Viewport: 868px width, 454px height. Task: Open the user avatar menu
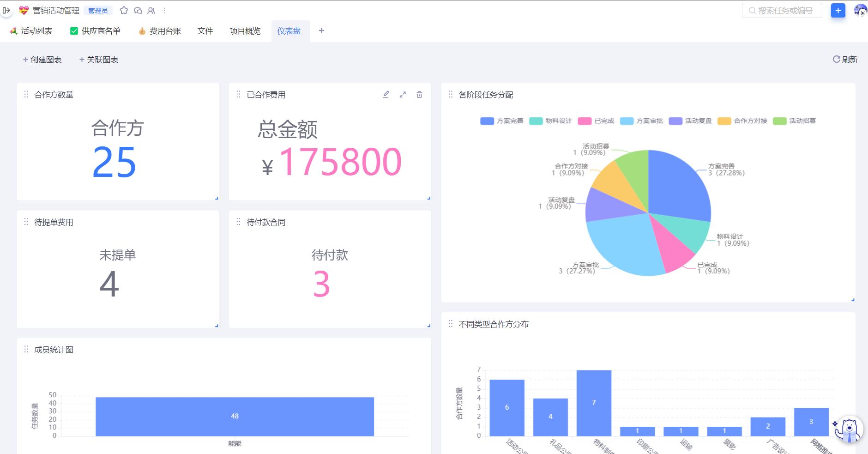pyautogui.click(x=859, y=10)
